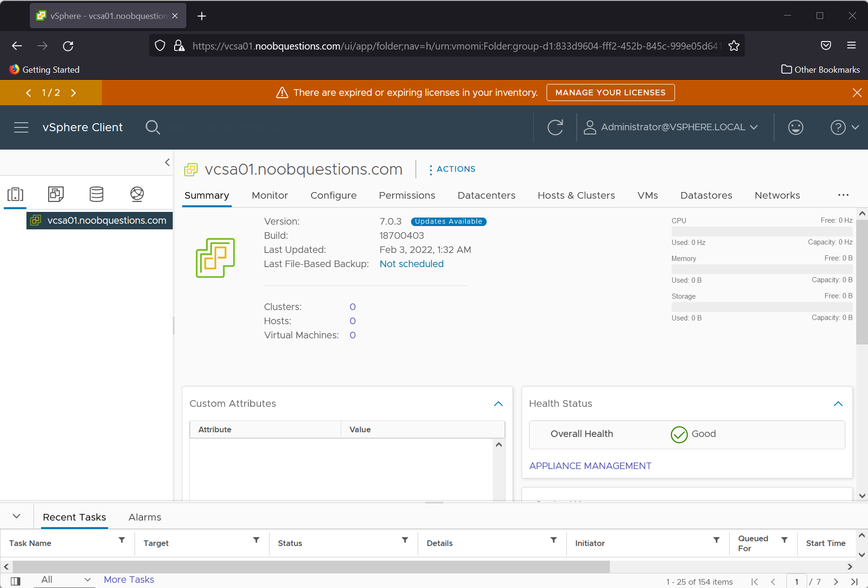Filter the Status column

[x=405, y=540]
